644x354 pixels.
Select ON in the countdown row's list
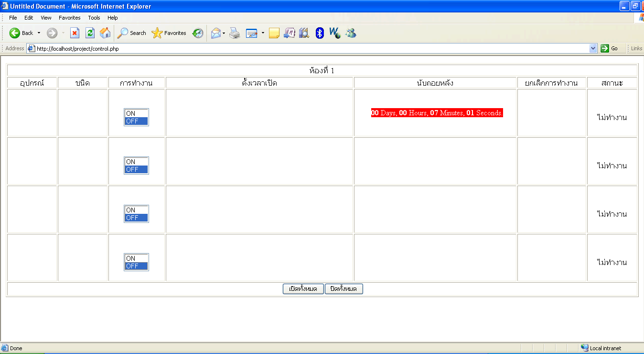136,113
